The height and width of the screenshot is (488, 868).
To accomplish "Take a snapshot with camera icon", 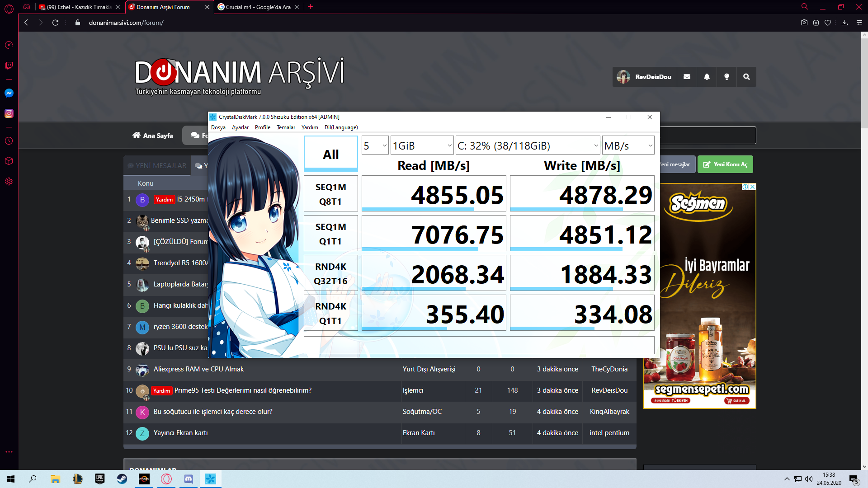I will pos(804,23).
